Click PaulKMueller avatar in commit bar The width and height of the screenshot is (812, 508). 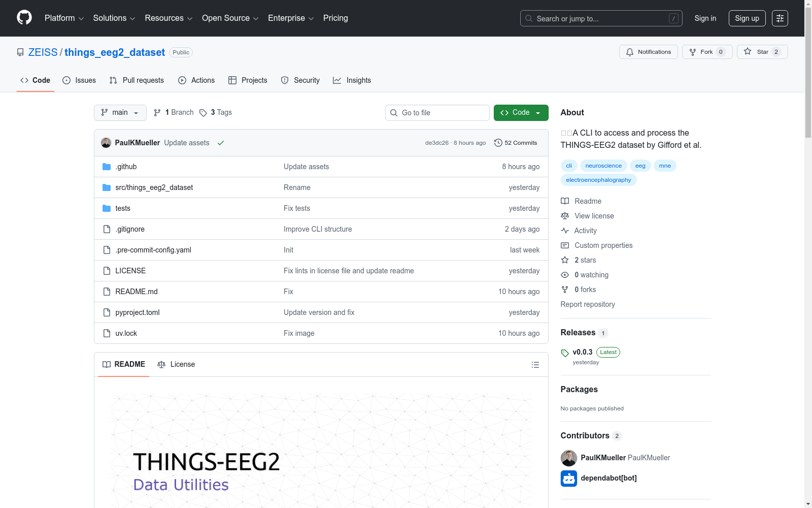106,143
